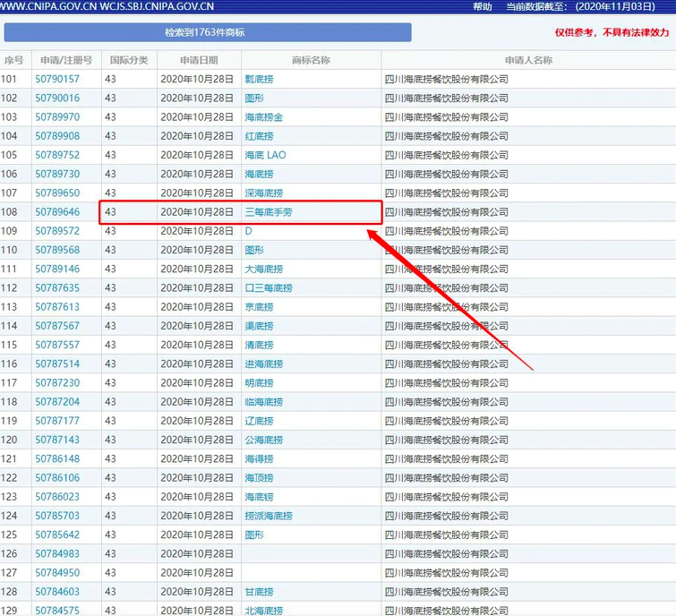The height and width of the screenshot is (616, 676).
Task: Open trademark 口三海底捞
Action: (x=268, y=288)
